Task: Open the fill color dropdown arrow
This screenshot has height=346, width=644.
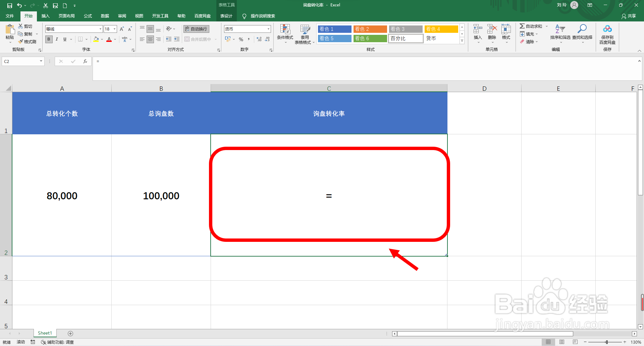Action: pos(102,39)
